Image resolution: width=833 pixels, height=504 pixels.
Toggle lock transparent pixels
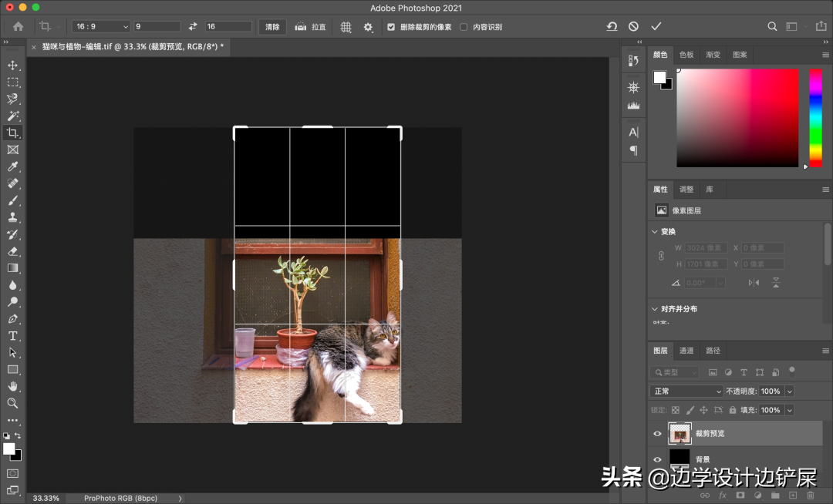675,410
